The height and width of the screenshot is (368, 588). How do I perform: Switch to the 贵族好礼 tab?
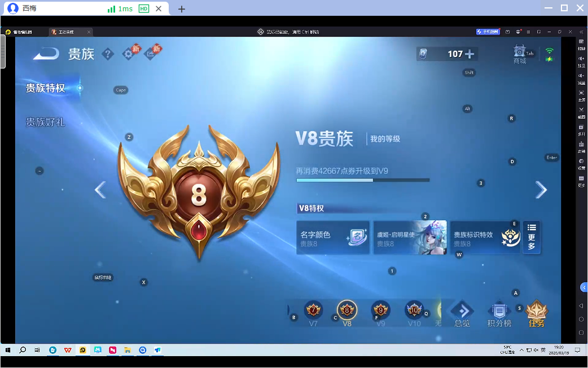pyautogui.click(x=45, y=122)
